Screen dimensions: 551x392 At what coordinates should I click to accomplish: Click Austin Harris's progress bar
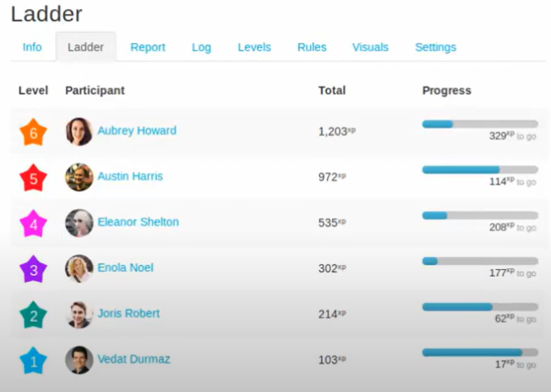[x=480, y=170]
